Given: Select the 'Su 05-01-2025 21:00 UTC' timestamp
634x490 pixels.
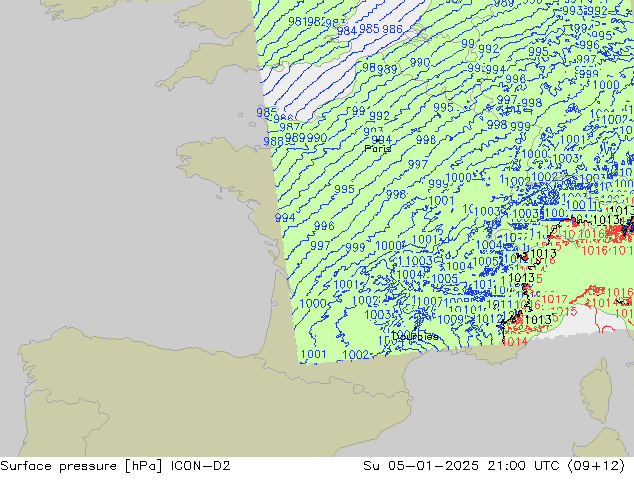Looking at the screenshot, I should pyautogui.click(x=461, y=466).
